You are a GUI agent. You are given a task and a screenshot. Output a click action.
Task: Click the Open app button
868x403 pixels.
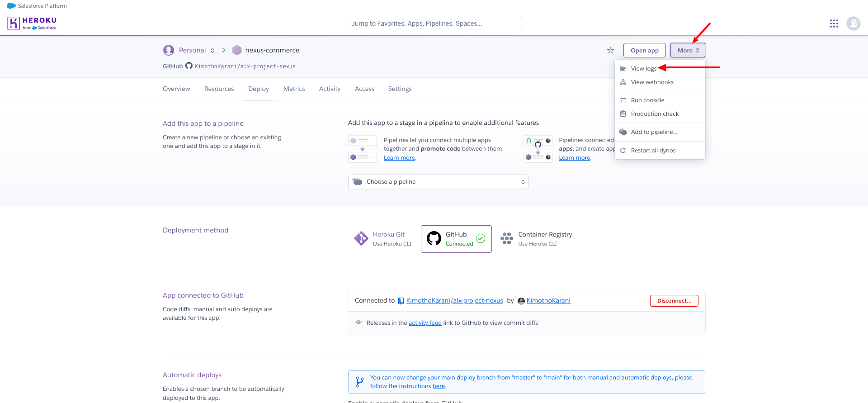[645, 50]
